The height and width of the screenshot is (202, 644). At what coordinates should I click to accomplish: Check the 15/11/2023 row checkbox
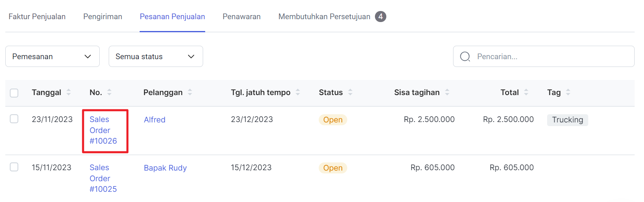tap(14, 167)
